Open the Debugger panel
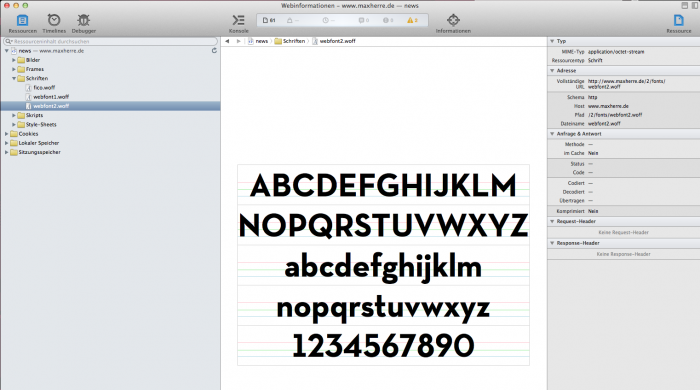The height and width of the screenshot is (390, 700). coord(83,24)
